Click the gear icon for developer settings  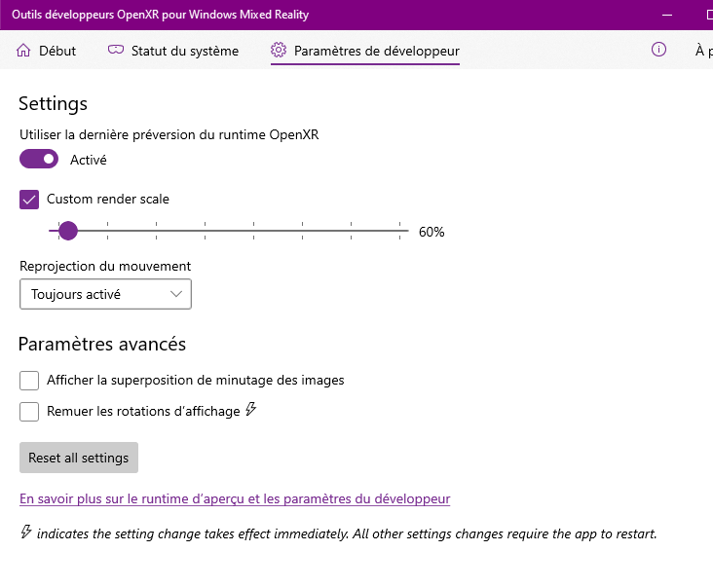pyautogui.click(x=279, y=51)
